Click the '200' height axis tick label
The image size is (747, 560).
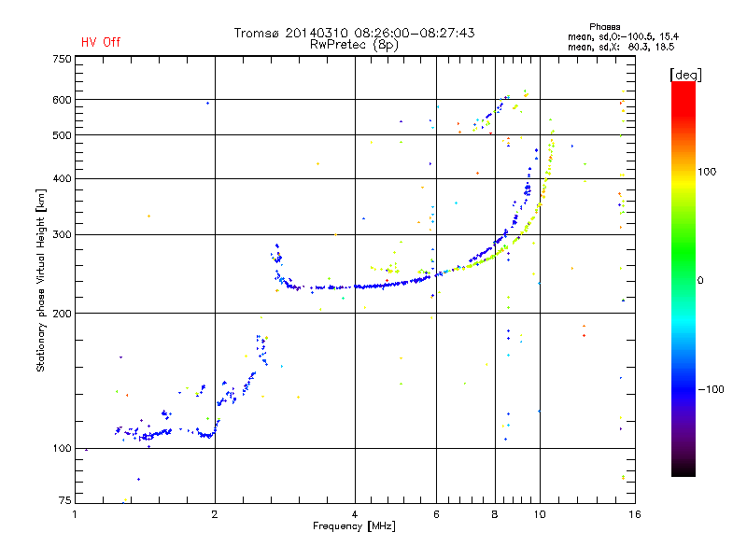[x=62, y=314]
